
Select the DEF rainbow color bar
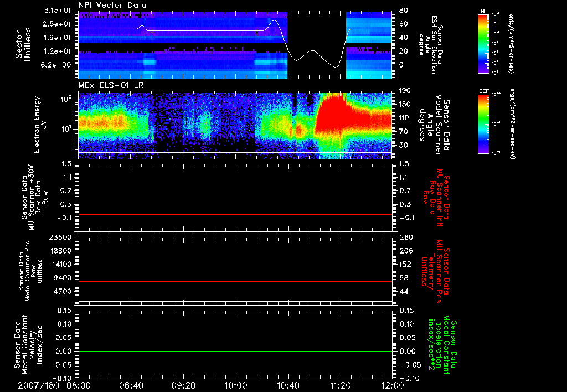pyautogui.click(x=484, y=125)
